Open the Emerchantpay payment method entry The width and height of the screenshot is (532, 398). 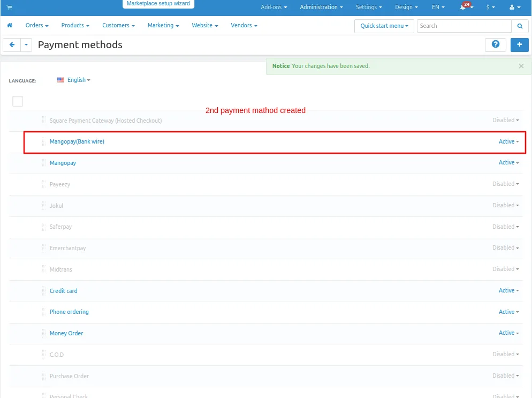coord(67,248)
